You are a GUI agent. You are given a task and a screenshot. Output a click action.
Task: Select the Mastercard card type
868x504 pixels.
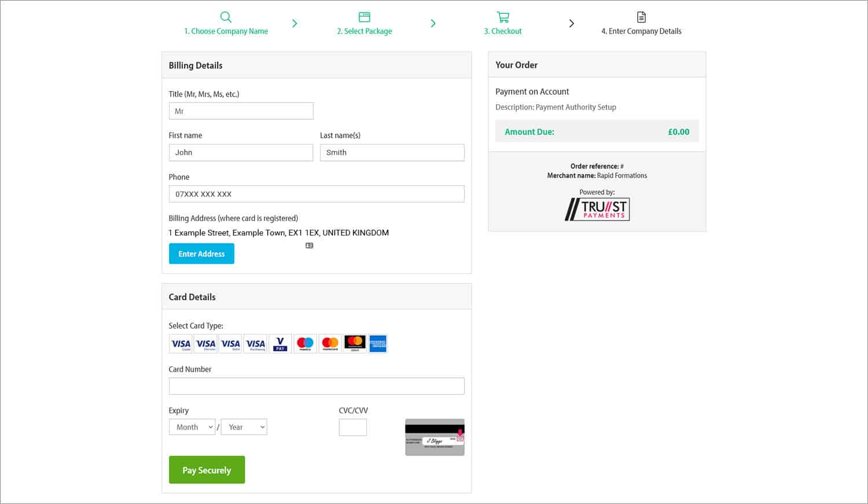tap(330, 344)
